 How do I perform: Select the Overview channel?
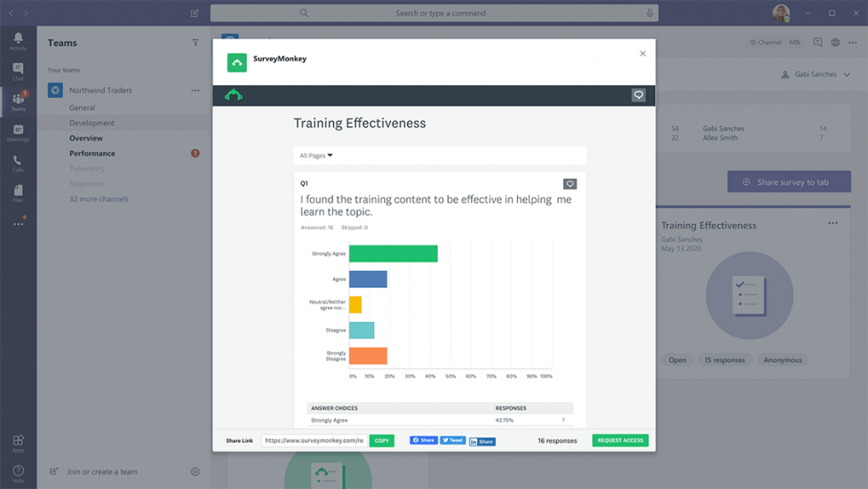tap(86, 138)
